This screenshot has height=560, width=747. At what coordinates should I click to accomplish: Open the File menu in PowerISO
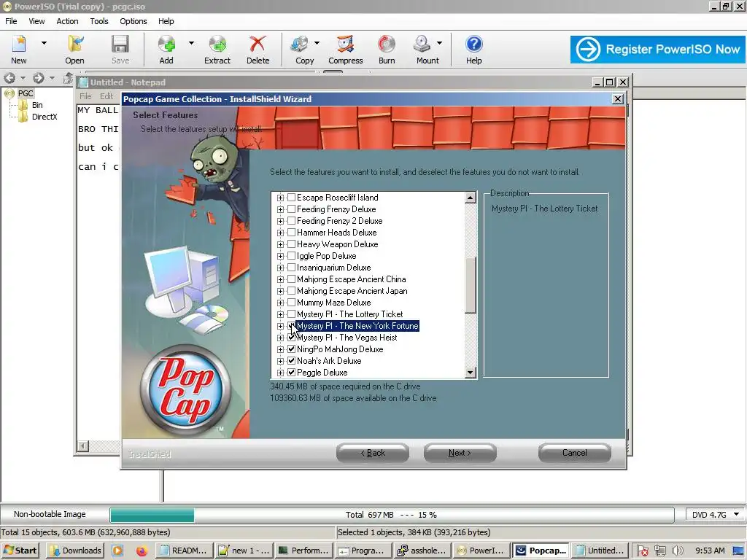11,21
